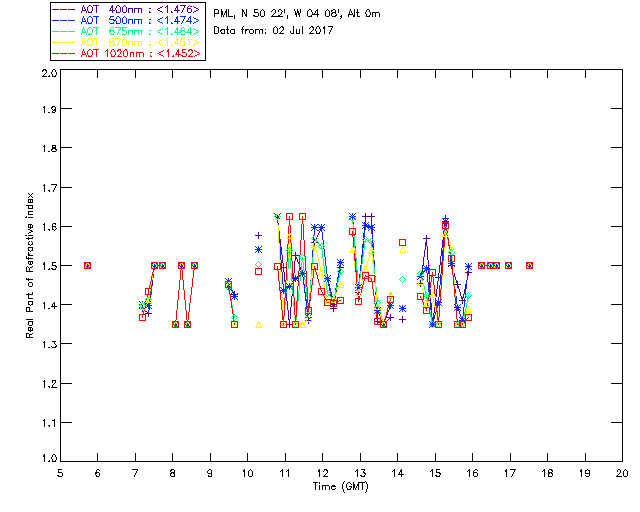Click the green dashed line sample in legend
The image size is (640, 512).
pyautogui.click(x=64, y=31)
